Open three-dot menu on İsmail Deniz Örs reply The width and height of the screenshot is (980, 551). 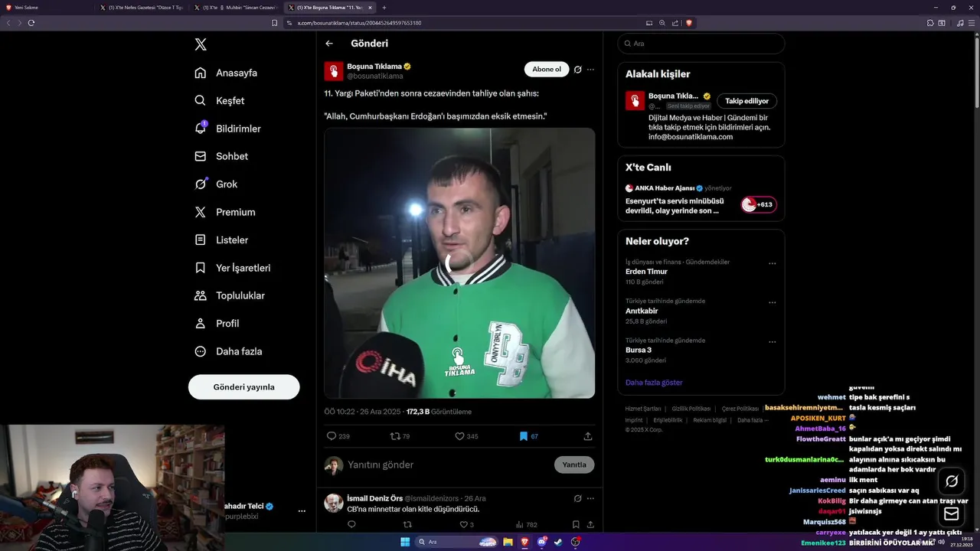point(590,498)
